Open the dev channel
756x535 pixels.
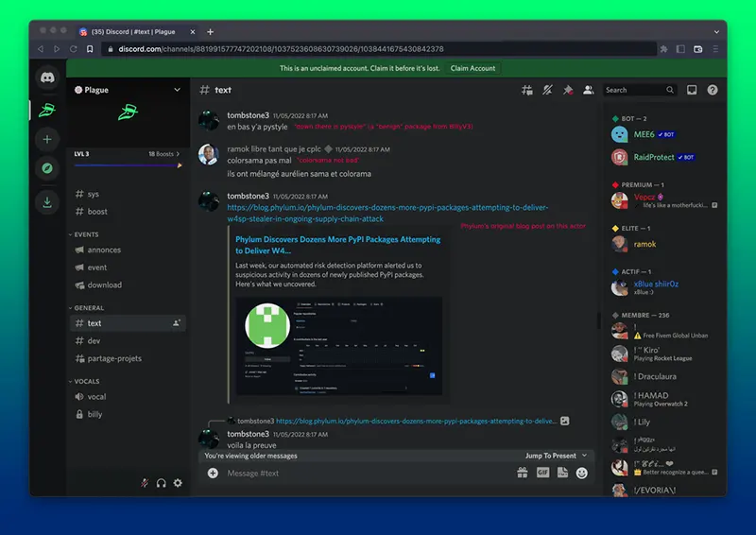coord(128,340)
